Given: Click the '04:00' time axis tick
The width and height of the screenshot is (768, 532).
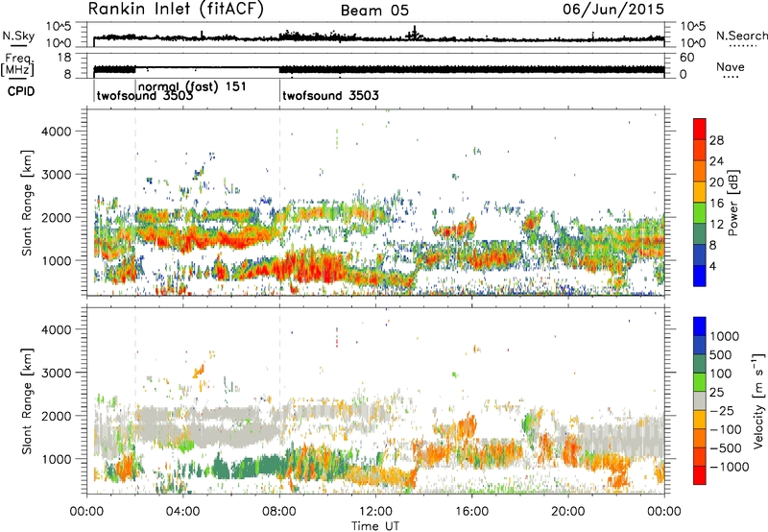Looking at the screenshot, I should click(183, 512).
